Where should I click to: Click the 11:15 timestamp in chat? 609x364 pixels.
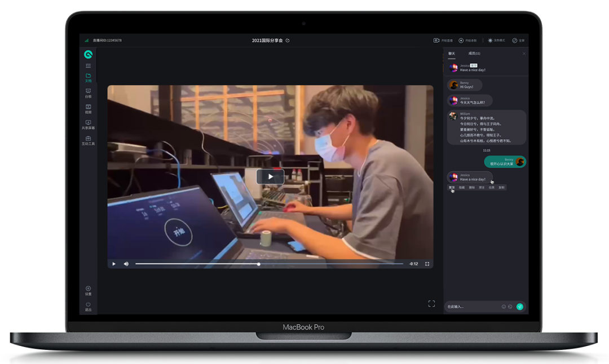click(x=487, y=150)
